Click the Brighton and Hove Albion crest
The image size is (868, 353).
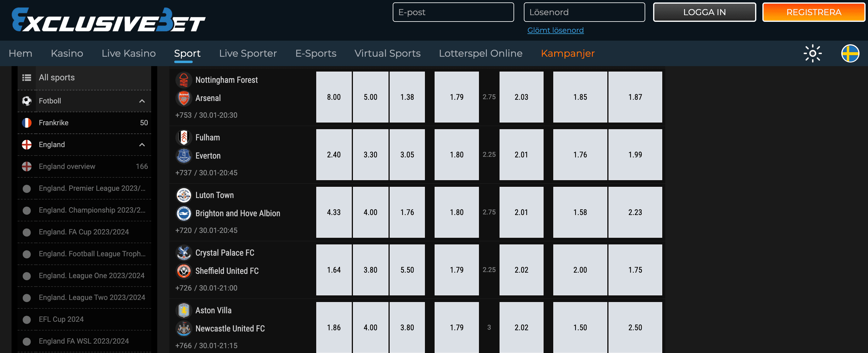(184, 213)
